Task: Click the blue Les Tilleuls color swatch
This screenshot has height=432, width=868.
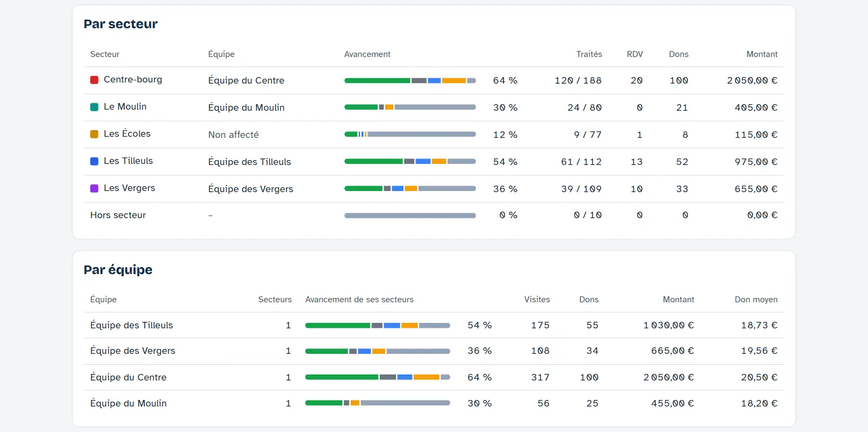Action: (94, 161)
